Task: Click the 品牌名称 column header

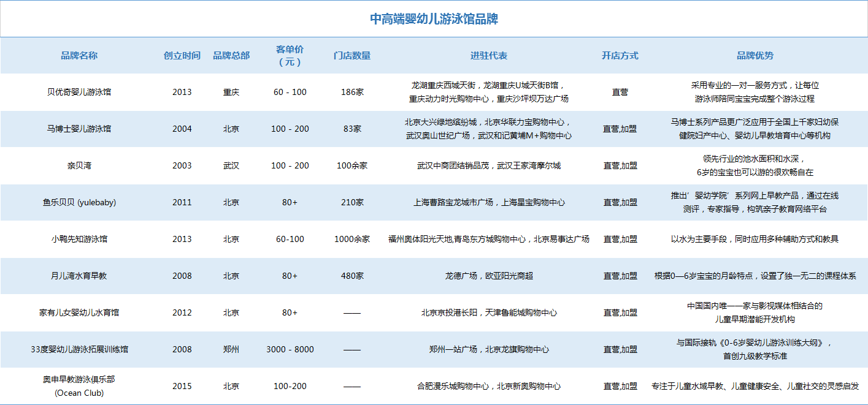Action: [79, 56]
